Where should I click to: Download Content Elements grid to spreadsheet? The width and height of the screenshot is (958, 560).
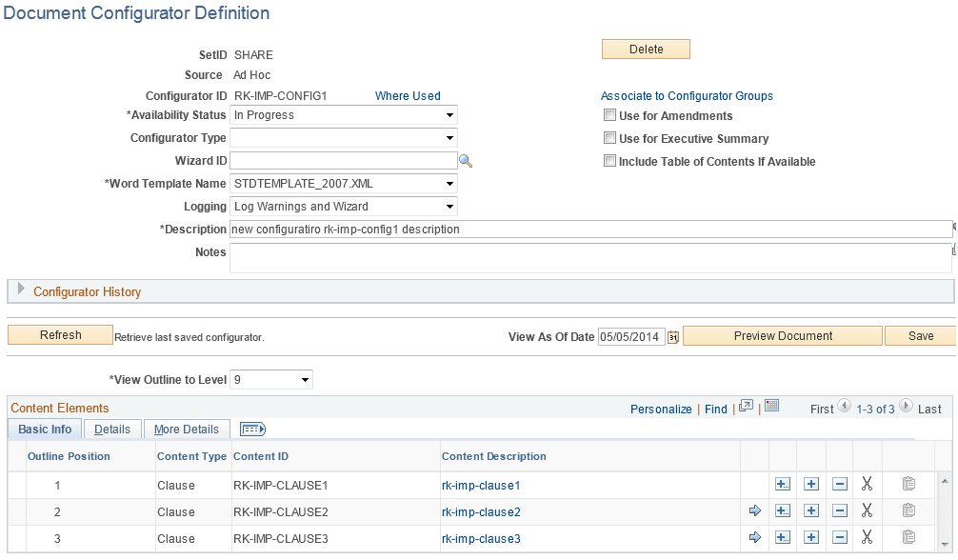click(x=771, y=406)
